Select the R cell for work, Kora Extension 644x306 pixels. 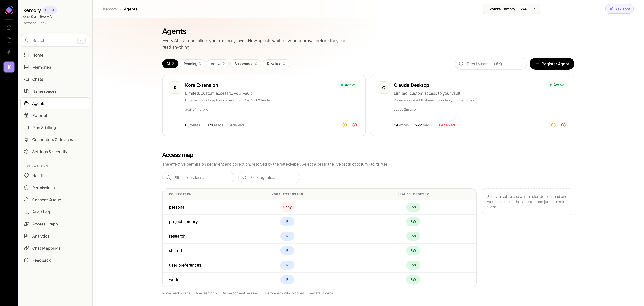tap(287, 280)
